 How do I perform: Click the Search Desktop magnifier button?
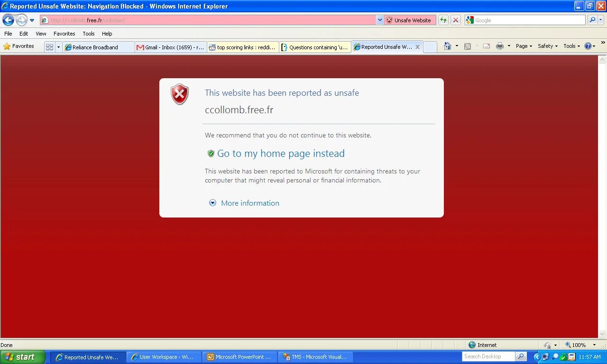click(521, 356)
